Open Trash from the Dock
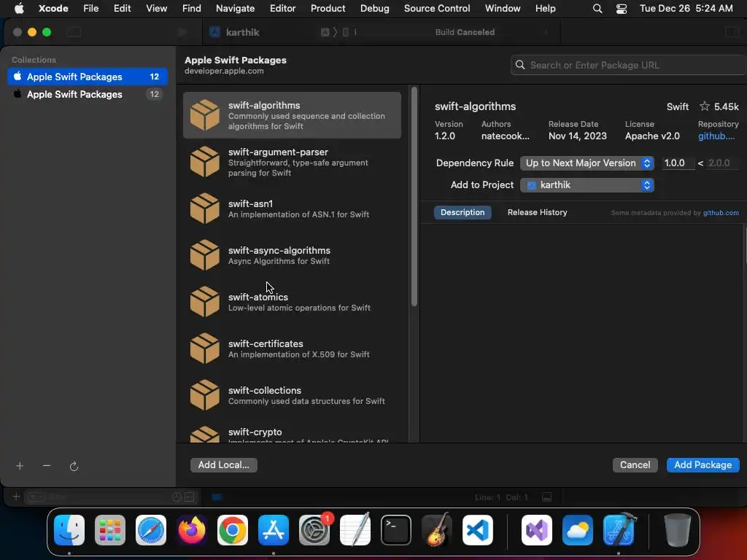This screenshot has width=747, height=560. pos(678,530)
